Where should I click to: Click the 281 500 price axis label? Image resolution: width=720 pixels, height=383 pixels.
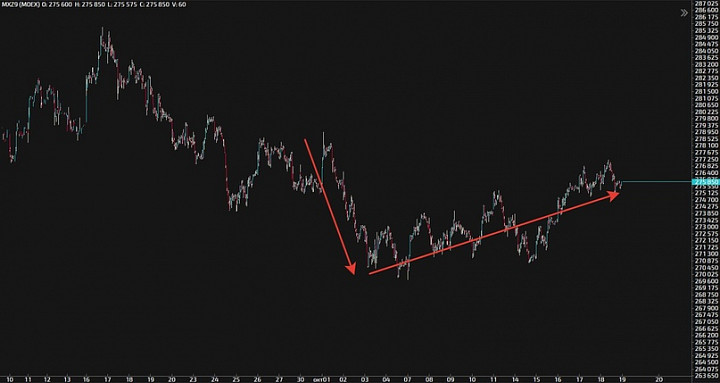point(706,91)
